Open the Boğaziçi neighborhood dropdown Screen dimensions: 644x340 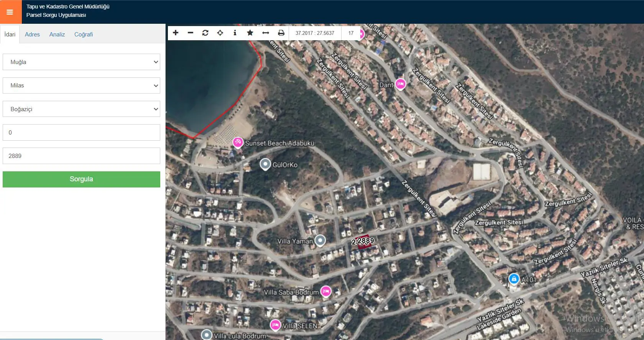click(81, 109)
